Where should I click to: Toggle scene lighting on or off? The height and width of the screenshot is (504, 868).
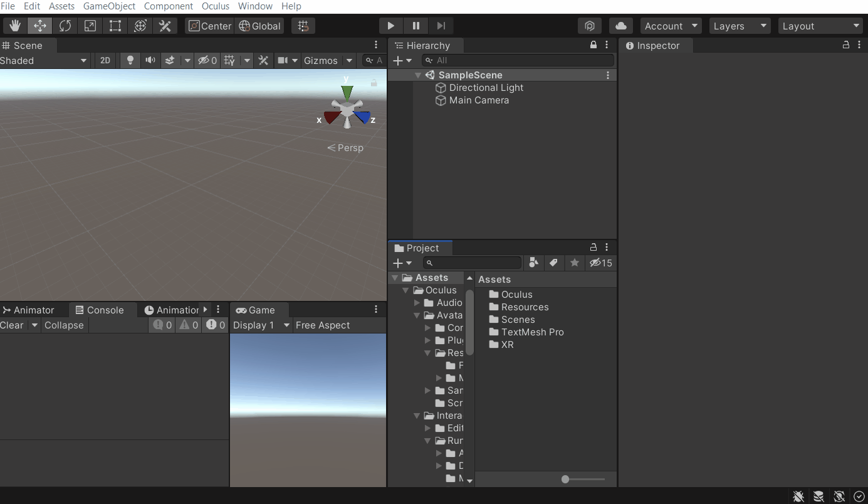(x=130, y=60)
